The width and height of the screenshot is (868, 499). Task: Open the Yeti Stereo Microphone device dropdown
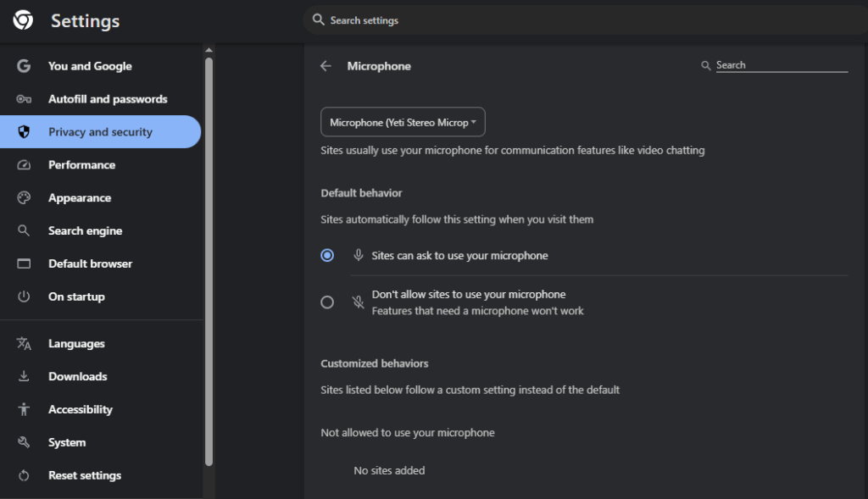(403, 122)
